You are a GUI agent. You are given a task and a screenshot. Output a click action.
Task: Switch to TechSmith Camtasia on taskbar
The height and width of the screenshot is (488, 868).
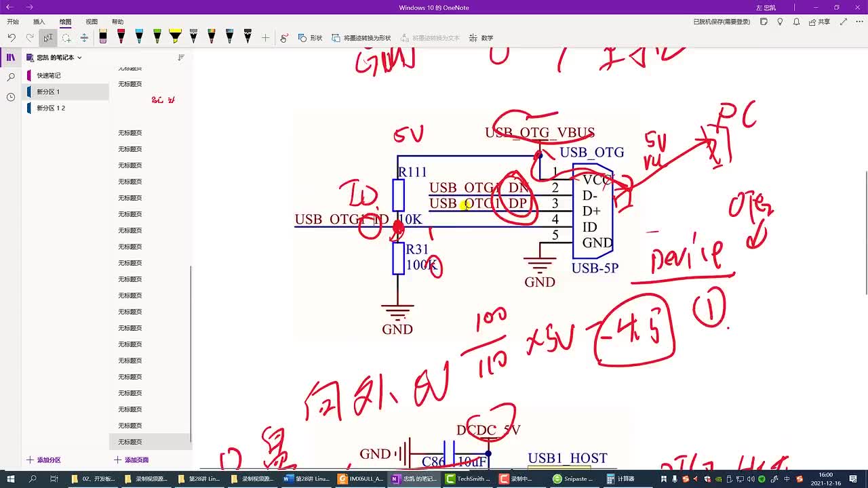[467, 479]
